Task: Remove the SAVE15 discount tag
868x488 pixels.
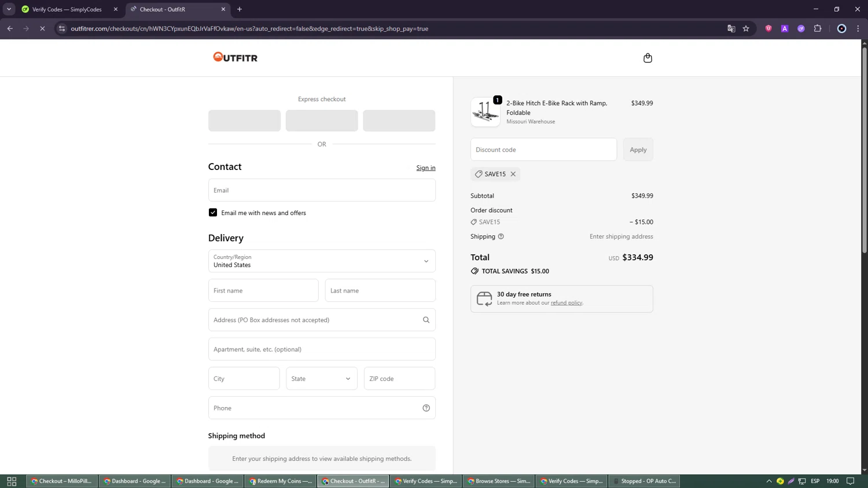Action: 513,174
